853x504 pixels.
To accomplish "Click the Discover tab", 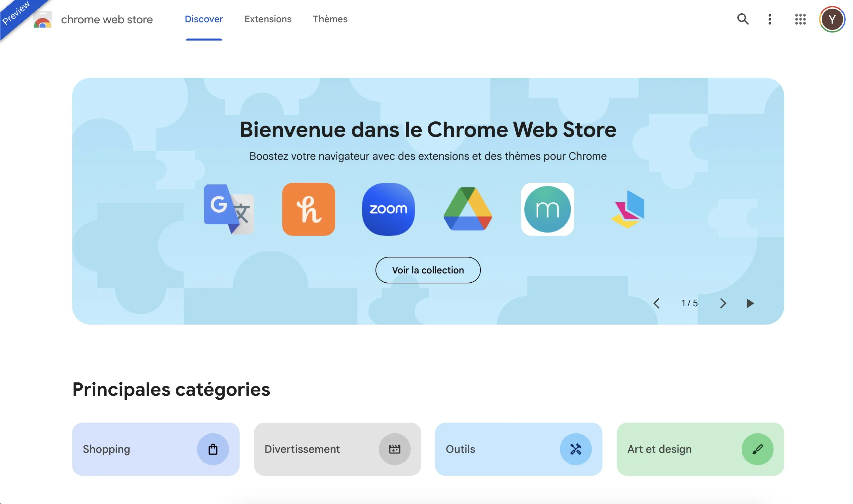I will tap(204, 19).
